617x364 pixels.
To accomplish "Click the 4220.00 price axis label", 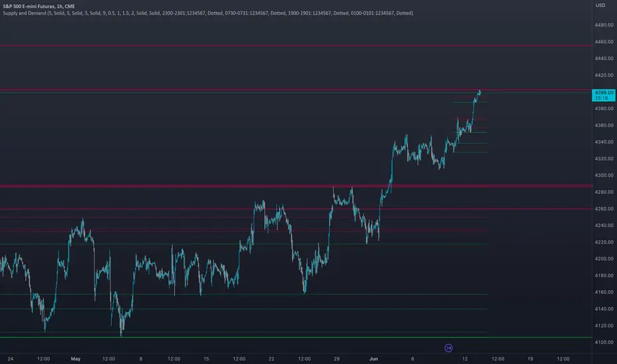I will (604, 242).
